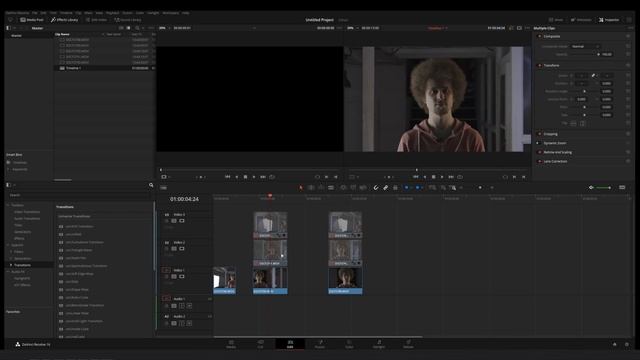Toggle loop playback in timeline viewer
The width and height of the screenshot is (640, 360).
pyautogui.click(x=460, y=177)
